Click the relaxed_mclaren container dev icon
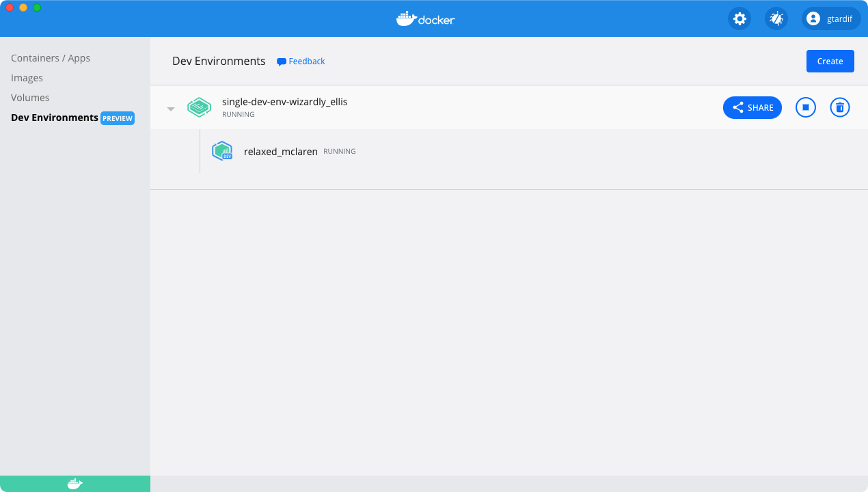The image size is (868, 492). pos(222,151)
